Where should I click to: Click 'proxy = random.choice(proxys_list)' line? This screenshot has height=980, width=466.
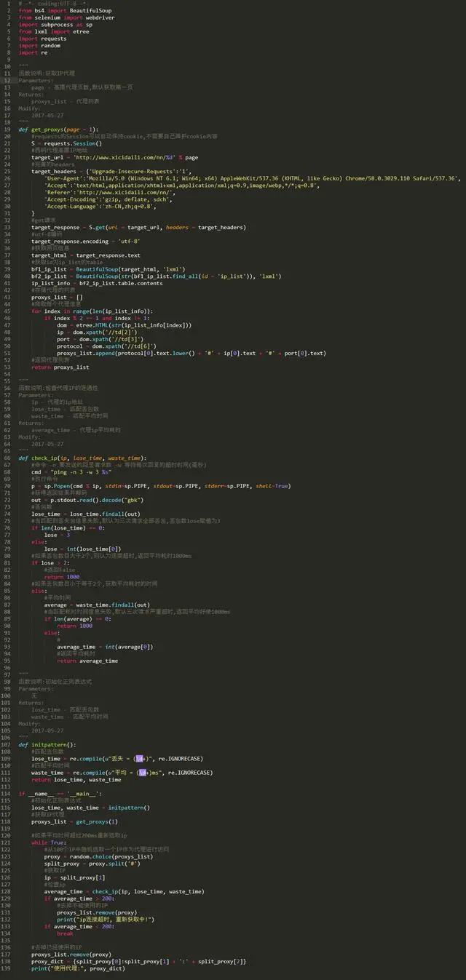98,856
